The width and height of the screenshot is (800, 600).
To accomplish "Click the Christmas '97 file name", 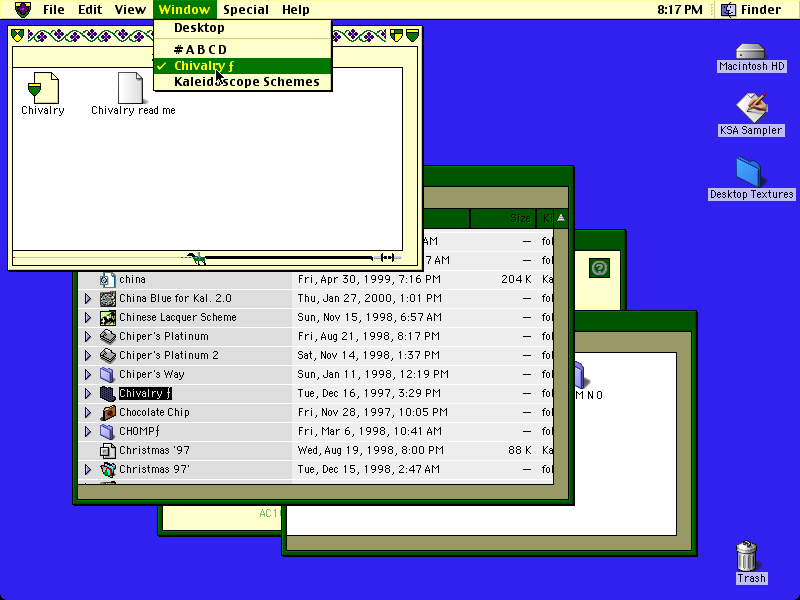I will coord(154,451).
